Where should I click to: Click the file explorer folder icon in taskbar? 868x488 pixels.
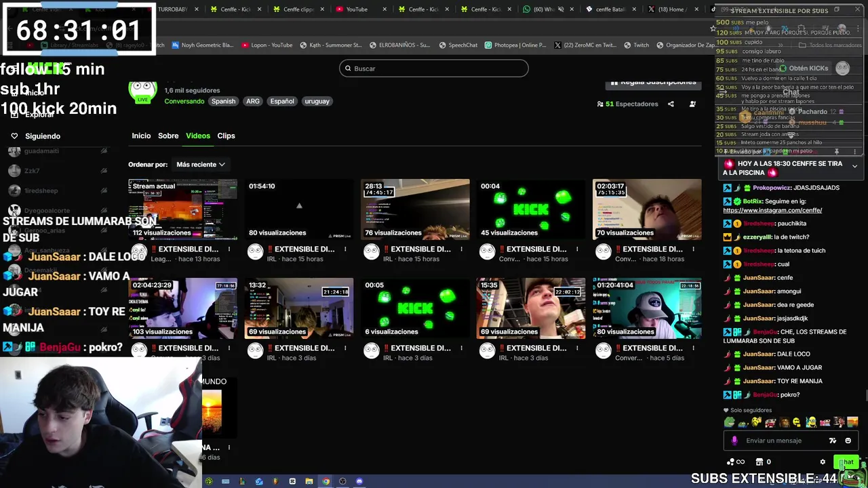tap(309, 481)
